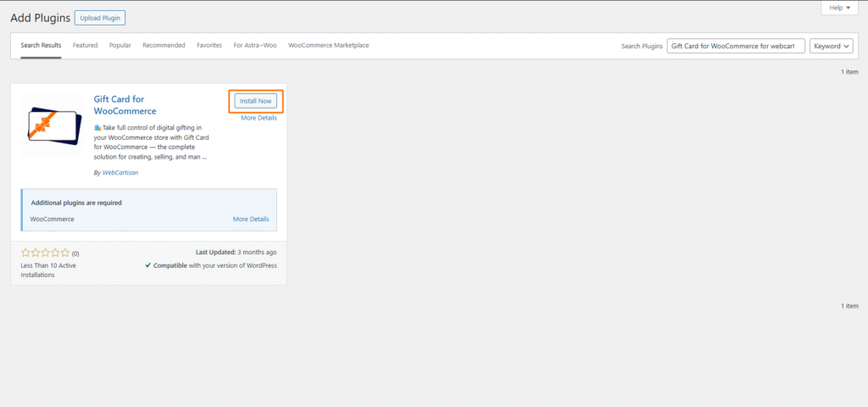Switch to WooCommerce Marketplace tab

pos(328,45)
